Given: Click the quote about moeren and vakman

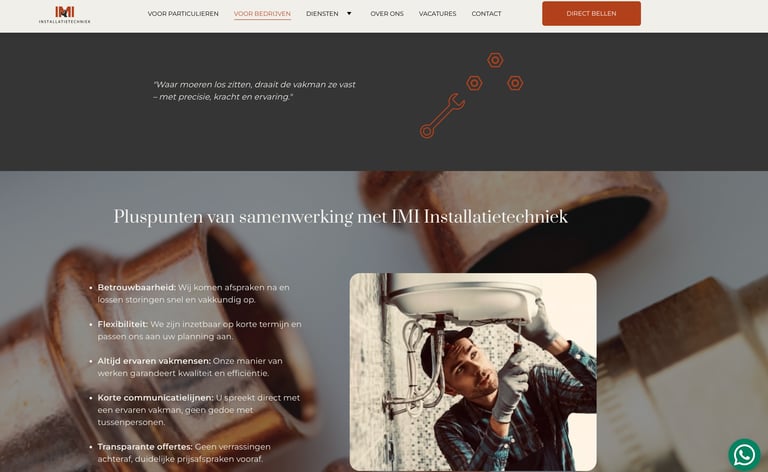Looking at the screenshot, I should [x=254, y=91].
